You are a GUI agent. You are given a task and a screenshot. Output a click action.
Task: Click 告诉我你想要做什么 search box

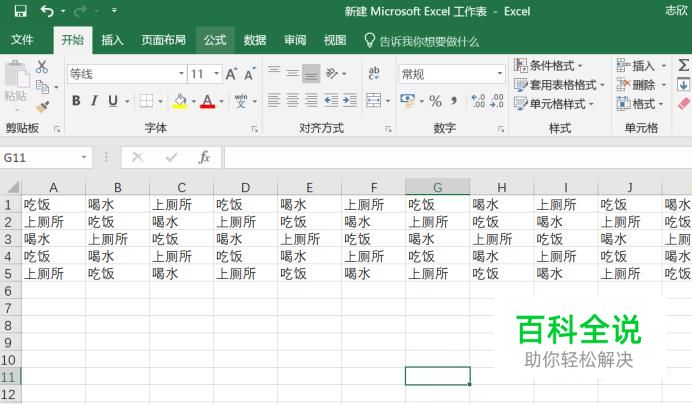pos(421,41)
